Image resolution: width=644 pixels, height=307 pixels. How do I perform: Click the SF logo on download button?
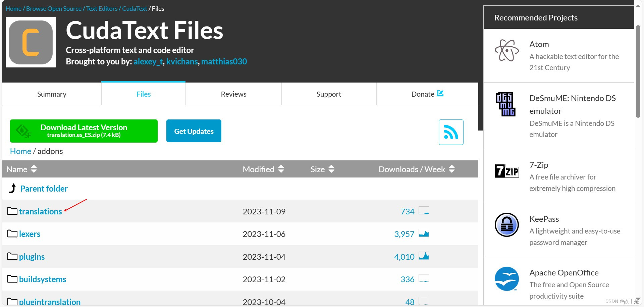pos(23,131)
